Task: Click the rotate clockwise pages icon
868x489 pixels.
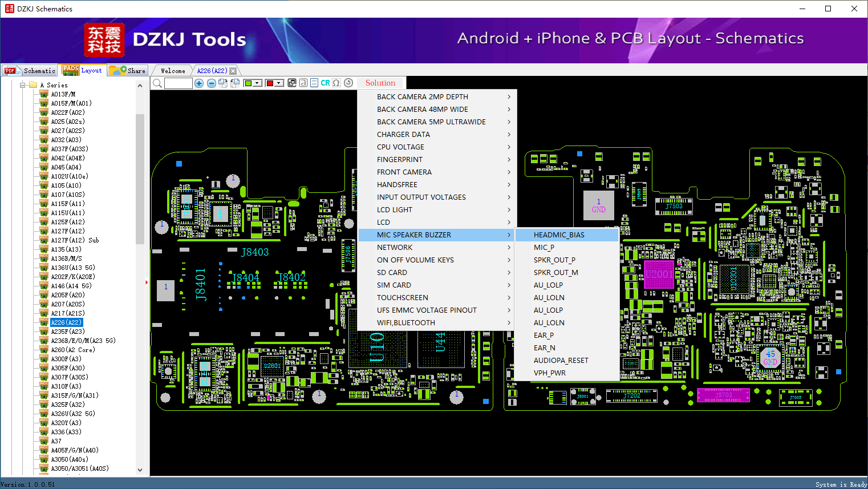Action: point(223,83)
